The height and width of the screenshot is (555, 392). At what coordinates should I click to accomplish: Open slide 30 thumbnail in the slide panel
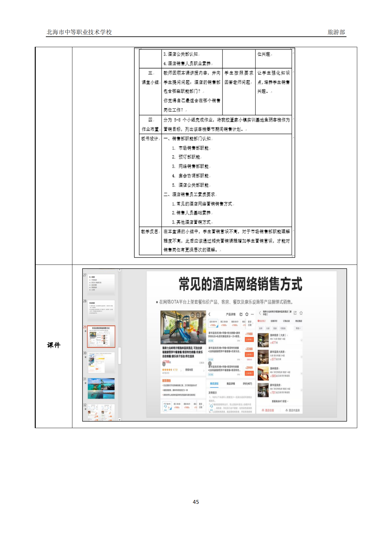click(x=101, y=363)
